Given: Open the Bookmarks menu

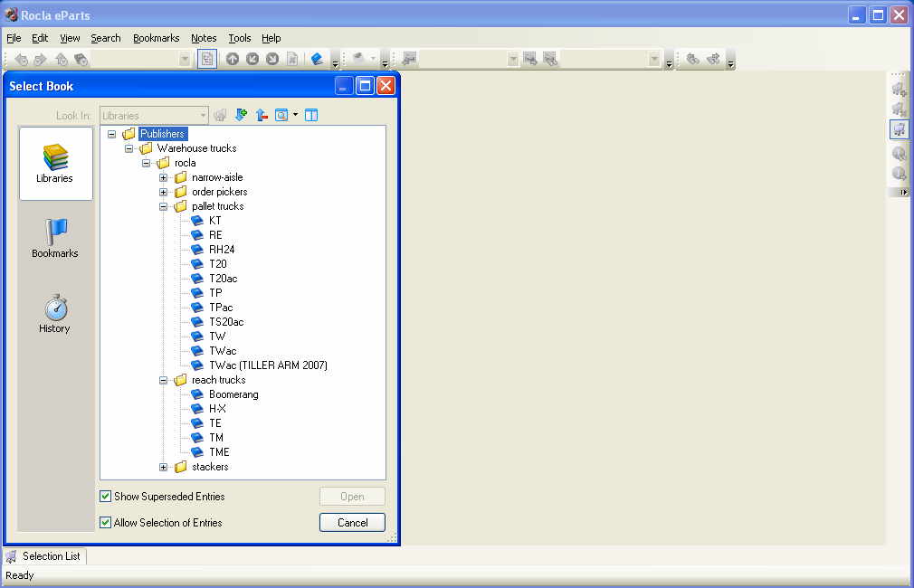Looking at the screenshot, I should pyautogui.click(x=157, y=38).
